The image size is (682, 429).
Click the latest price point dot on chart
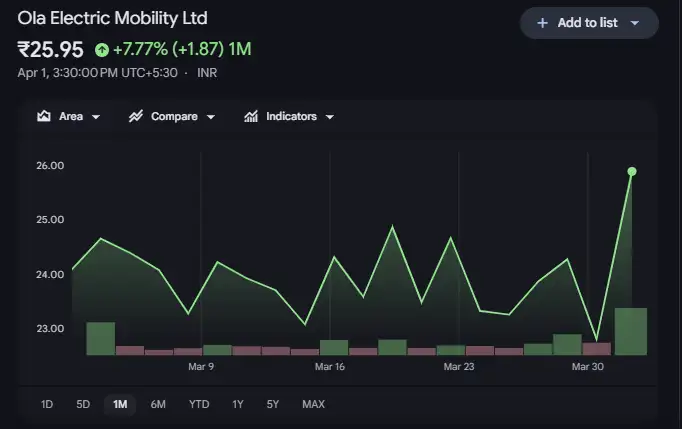tap(632, 171)
